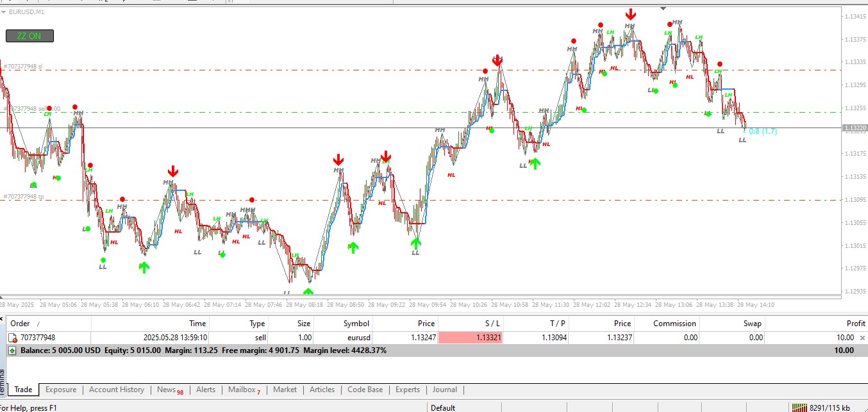This screenshot has height=412, width=868.
Task: Click the #707377948 sl line label
Action: pos(22,66)
